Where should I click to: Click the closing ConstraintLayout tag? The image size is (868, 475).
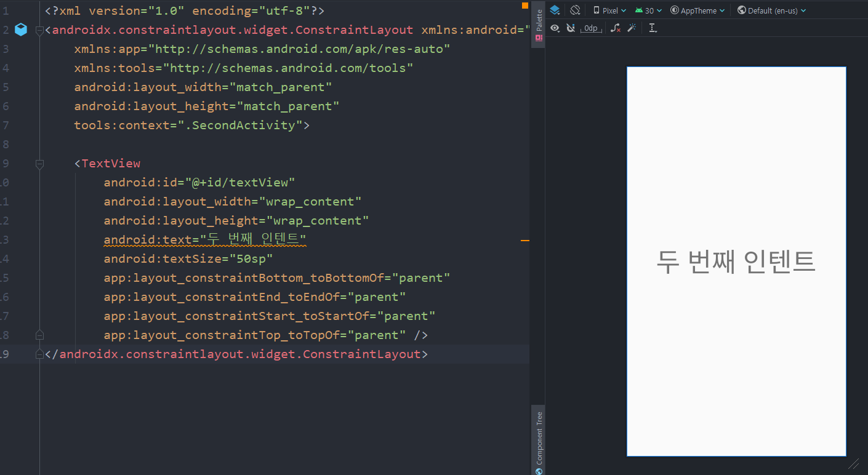pos(236,354)
